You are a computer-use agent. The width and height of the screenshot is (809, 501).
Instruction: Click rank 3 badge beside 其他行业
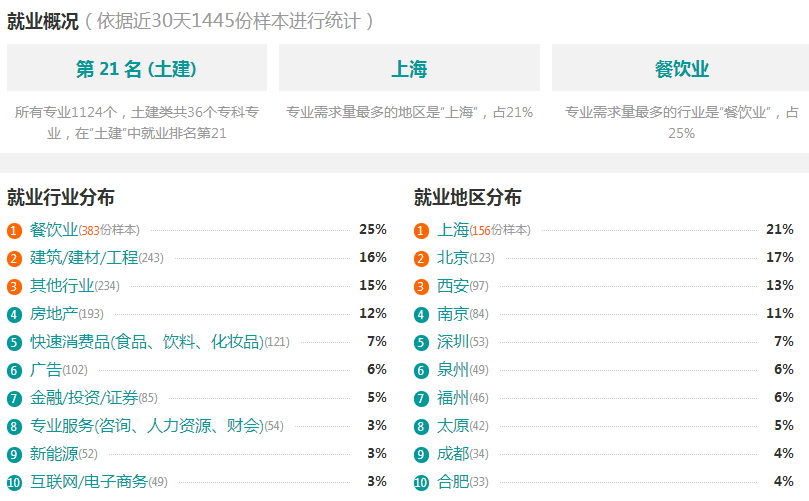[x=14, y=286]
